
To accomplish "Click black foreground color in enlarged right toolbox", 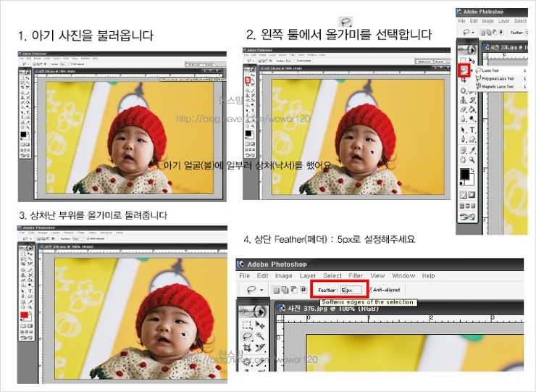I will tap(464, 175).
